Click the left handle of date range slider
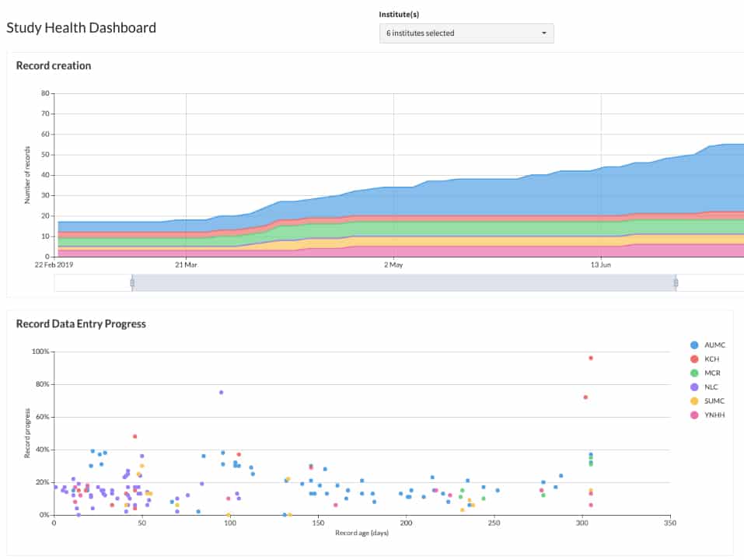 [x=132, y=283]
